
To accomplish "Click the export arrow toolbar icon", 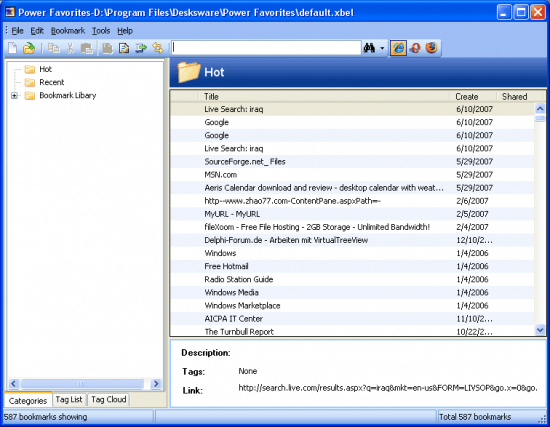I will tap(141, 48).
